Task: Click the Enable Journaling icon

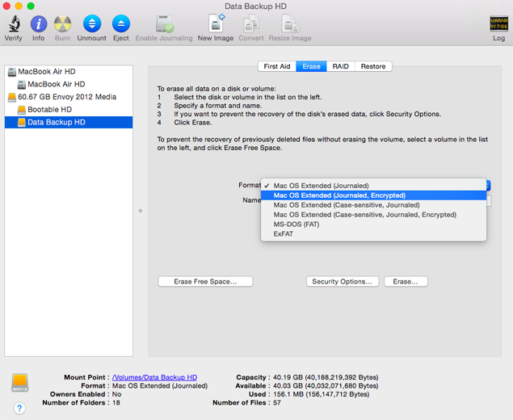Action: pos(164,24)
